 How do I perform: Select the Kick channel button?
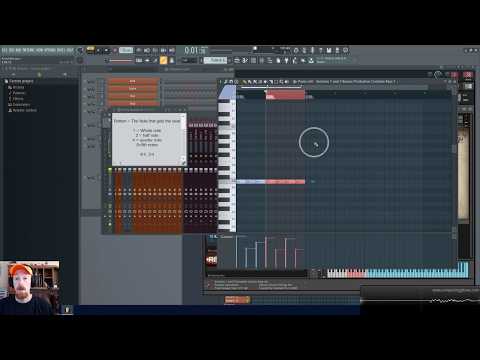tap(133, 81)
